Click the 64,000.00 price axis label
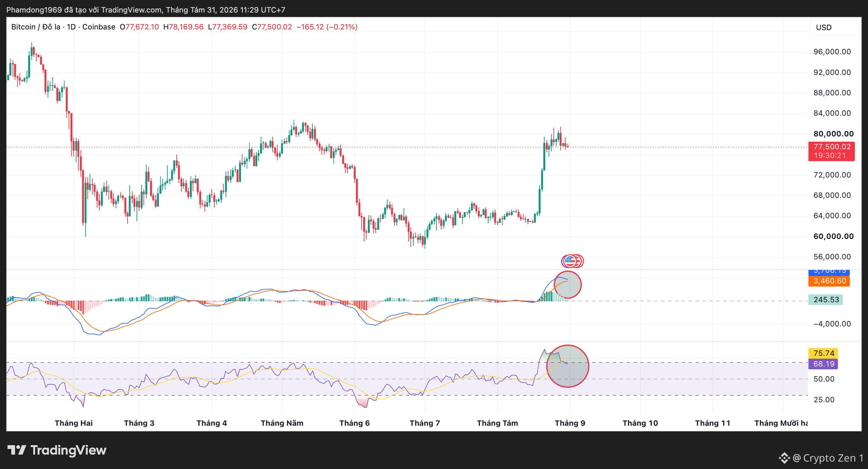Viewport: 868px width, 469px height. [x=832, y=215]
